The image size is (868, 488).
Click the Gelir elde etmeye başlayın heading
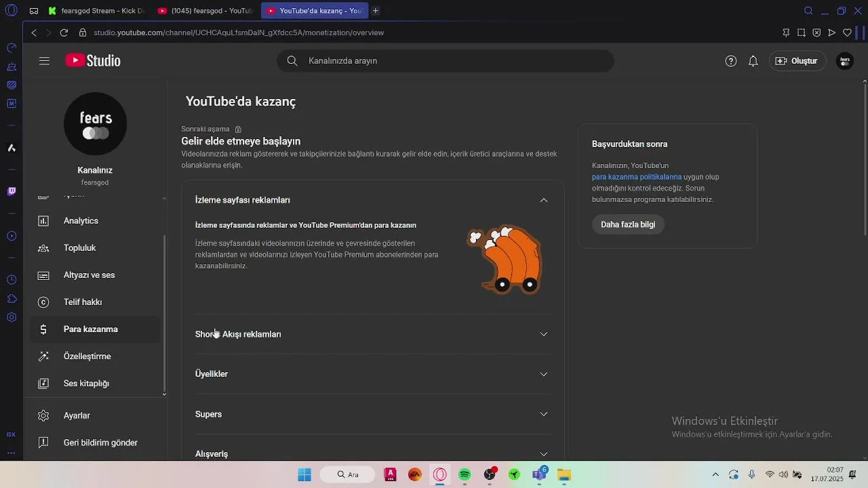[241, 141]
